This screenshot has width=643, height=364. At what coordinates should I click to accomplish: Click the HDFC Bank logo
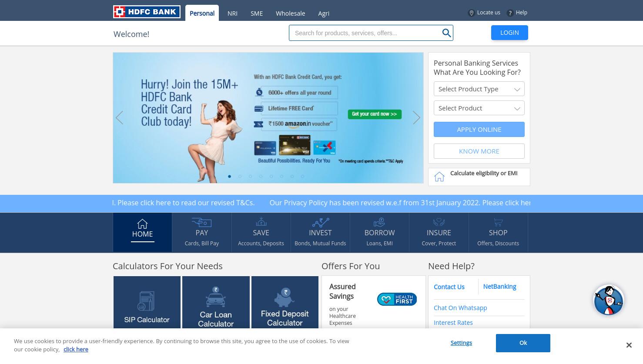(x=147, y=12)
